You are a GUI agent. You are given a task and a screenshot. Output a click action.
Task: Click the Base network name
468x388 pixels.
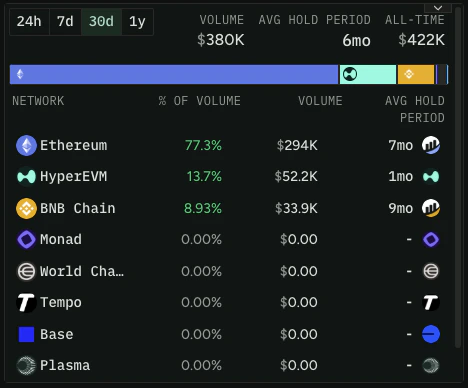point(57,334)
